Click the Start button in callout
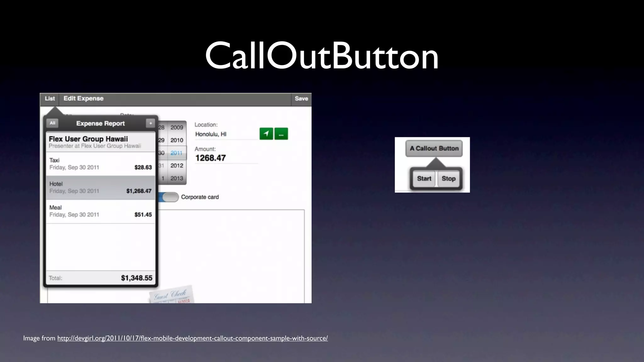 [424, 178]
